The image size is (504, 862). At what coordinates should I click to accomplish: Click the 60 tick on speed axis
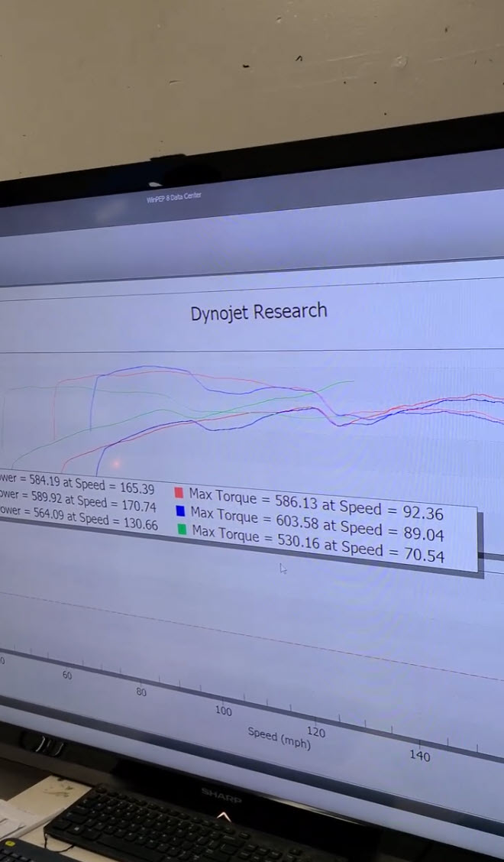point(67,676)
